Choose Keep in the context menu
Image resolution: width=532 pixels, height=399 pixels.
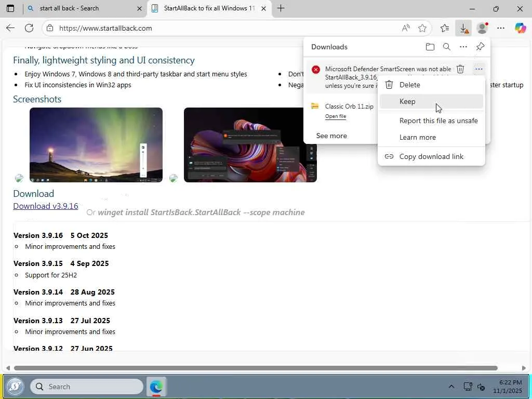click(x=431, y=101)
